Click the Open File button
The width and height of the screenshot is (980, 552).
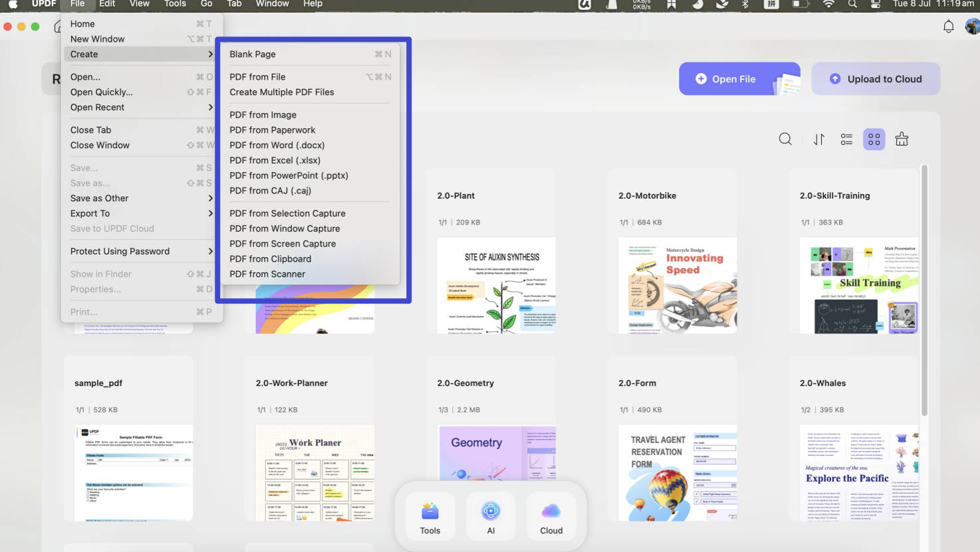(739, 79)
